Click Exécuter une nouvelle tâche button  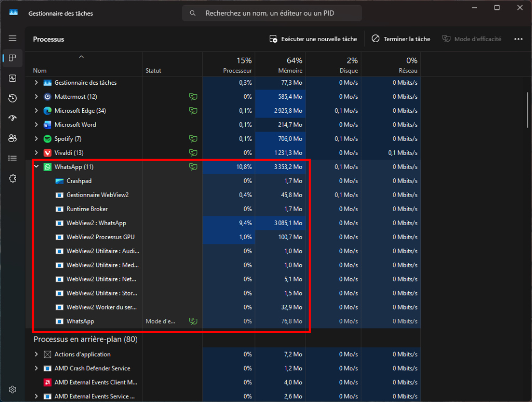[313, 39]
